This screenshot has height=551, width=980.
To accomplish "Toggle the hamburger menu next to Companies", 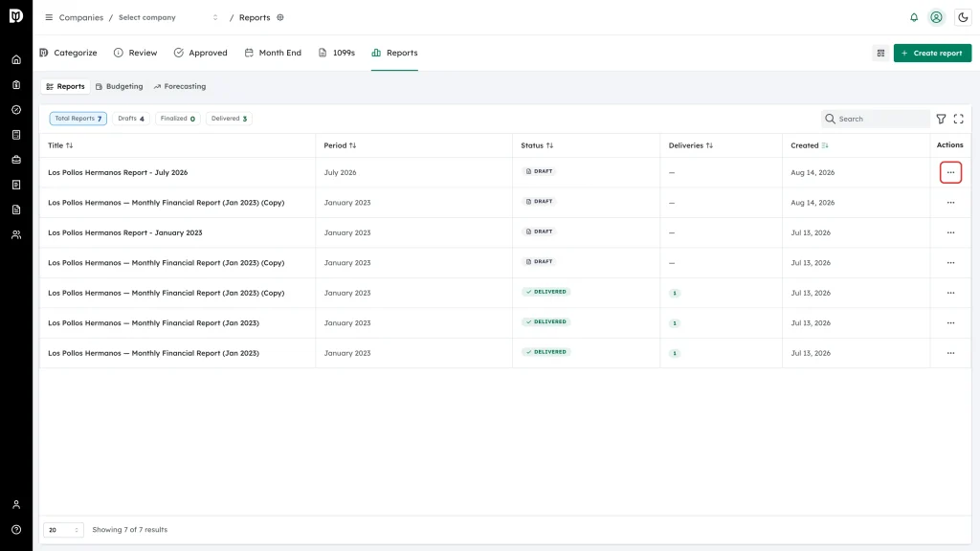I will 49,17.
